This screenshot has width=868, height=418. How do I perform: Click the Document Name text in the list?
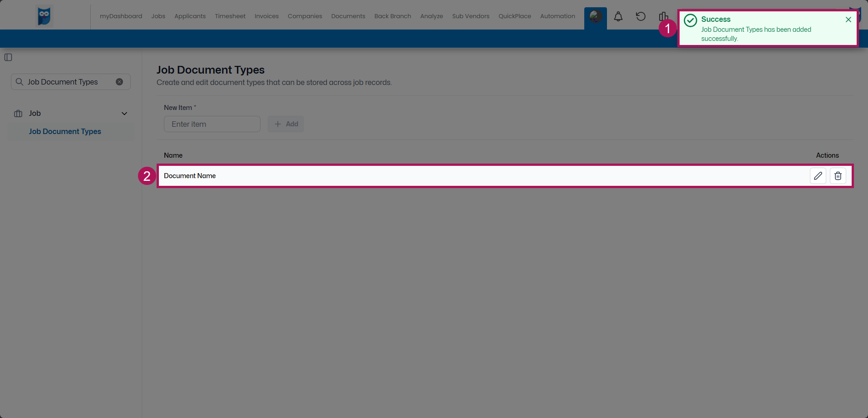pos(190,176)
